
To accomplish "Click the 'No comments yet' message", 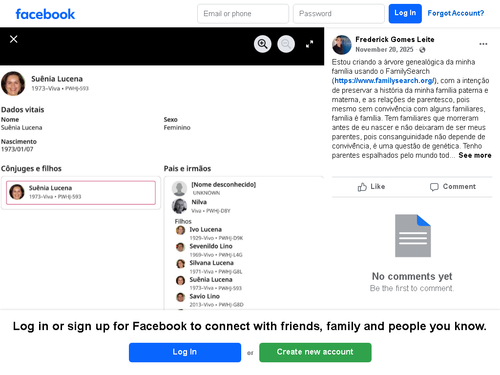I will click(x=412, y=276).
